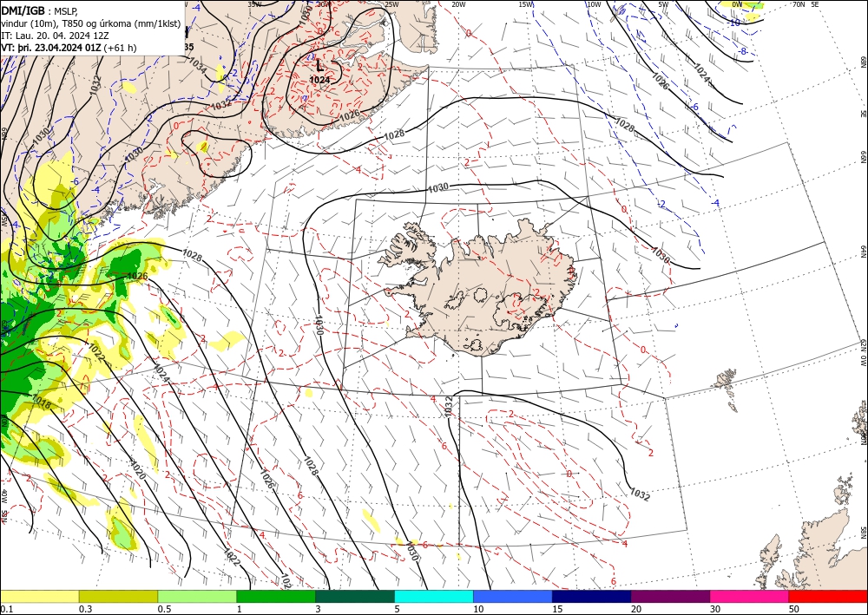Click the "30W" longitude label
868x615 pixels.
pyautogui.click(x=323, y=4)
